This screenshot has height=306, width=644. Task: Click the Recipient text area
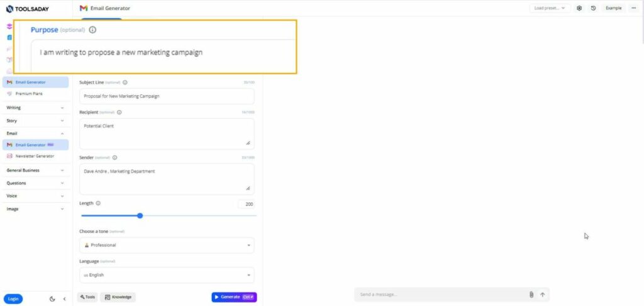click(167, 133)
